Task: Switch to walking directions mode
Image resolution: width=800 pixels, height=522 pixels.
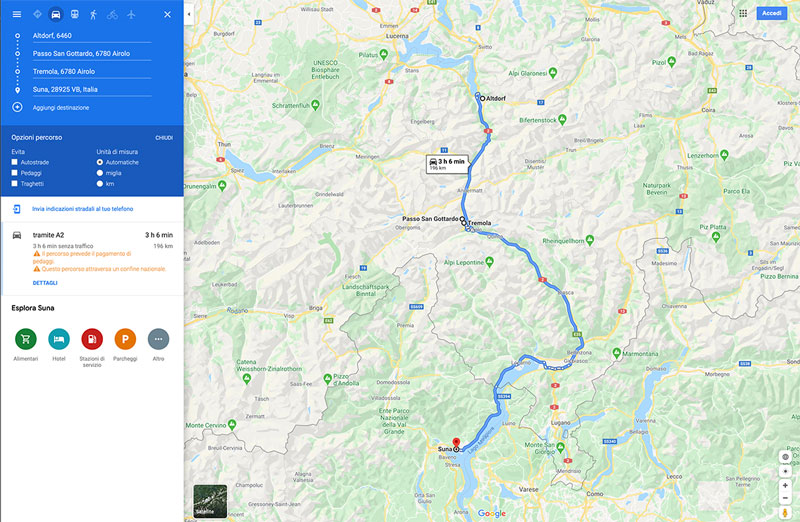Action: [93, 14]
